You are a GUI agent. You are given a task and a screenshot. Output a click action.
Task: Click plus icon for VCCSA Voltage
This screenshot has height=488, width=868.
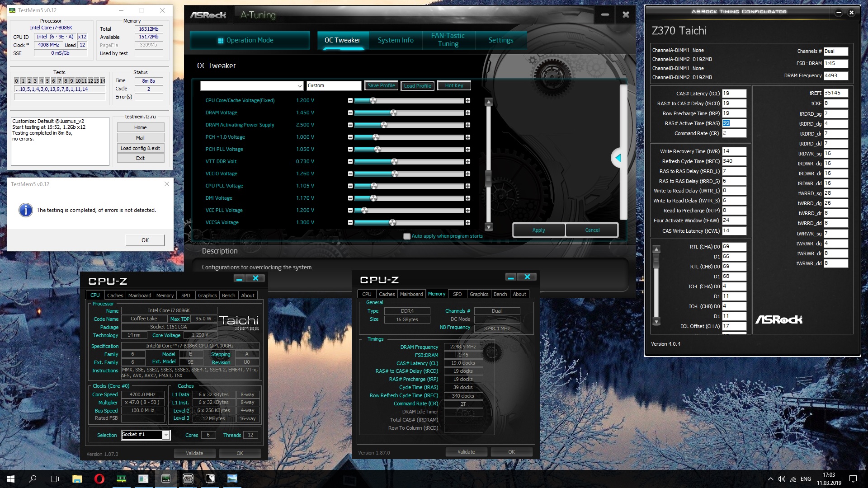click(468, 223)
